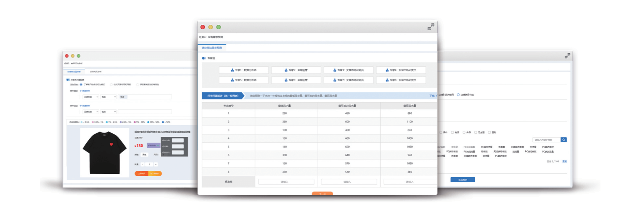Viewport: 644px width, 209px height.
Task: Click the person icon beside 专家4: 女装市场研究员
Action: pos(387,70)
